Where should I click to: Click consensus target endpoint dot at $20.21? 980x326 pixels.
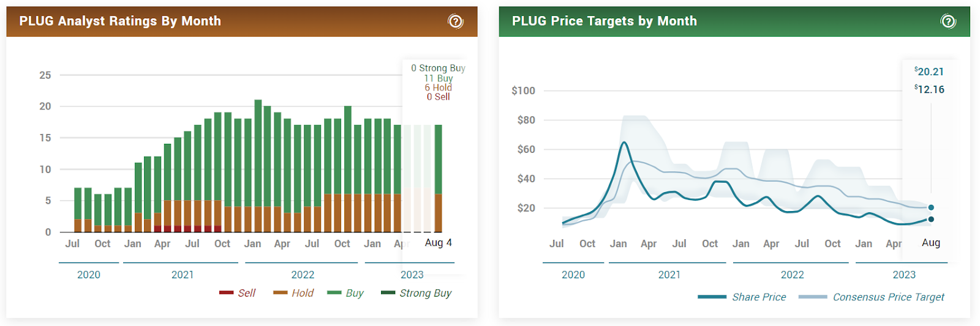pyautogui.click(x=931, y=207)
